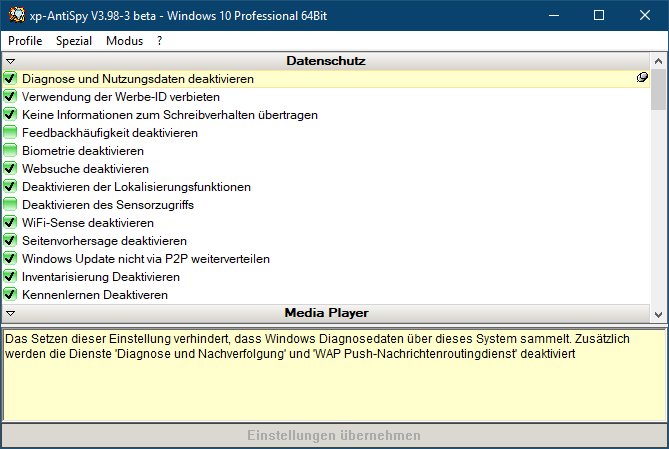Uncheck Diagnose und Nutzungsdaten deaktivieren
This screenshot has height=449, width=669.
point(10,79)
